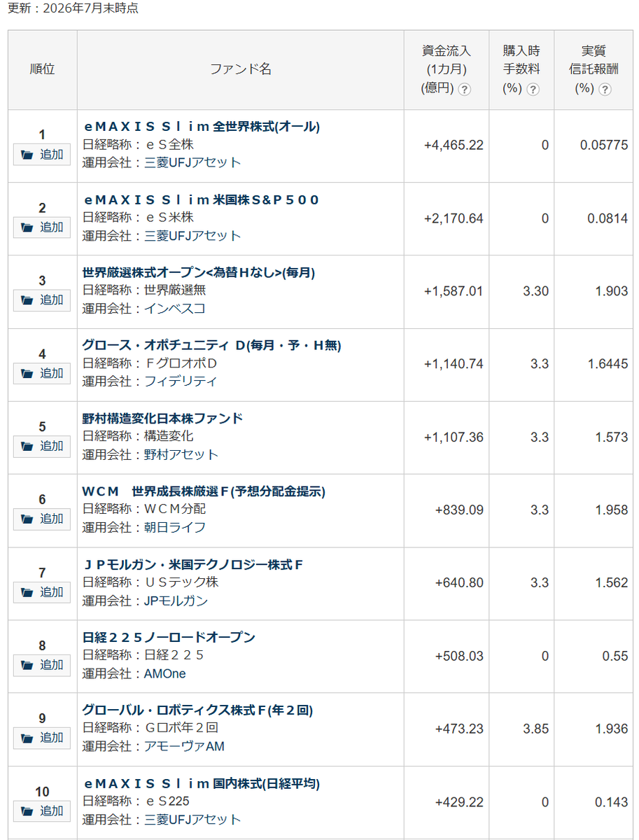The height and width of the screenshot is (840, 639).
Task: Open WCM 世界成長株厳選F link
Action: (204, 491)
